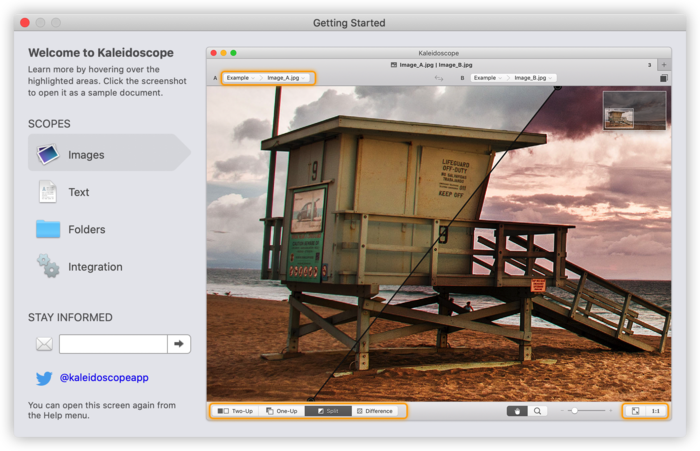Click the Image_A.jpg | Image_B.jpg document tab
Screen dimensions: 700x451
(x=431, y=65)
